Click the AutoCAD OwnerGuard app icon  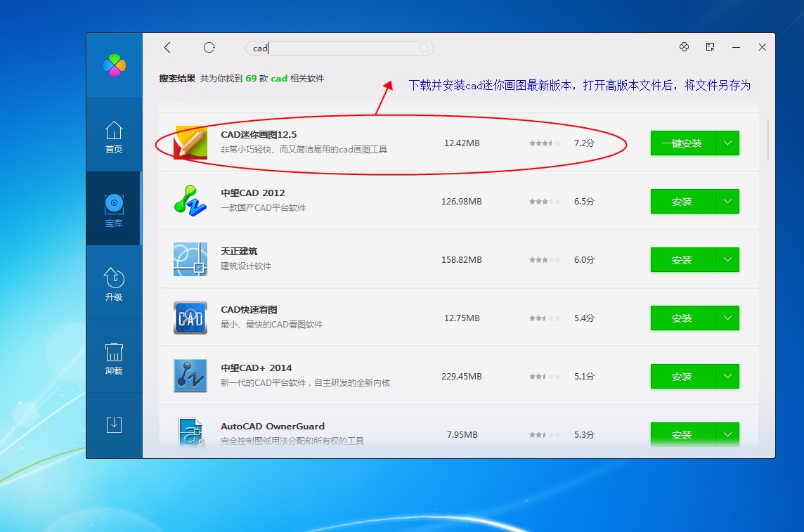(190, 433)
